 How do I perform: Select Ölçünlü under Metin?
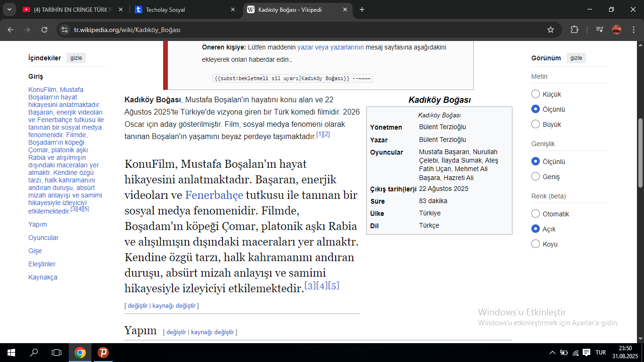[536, 109]
